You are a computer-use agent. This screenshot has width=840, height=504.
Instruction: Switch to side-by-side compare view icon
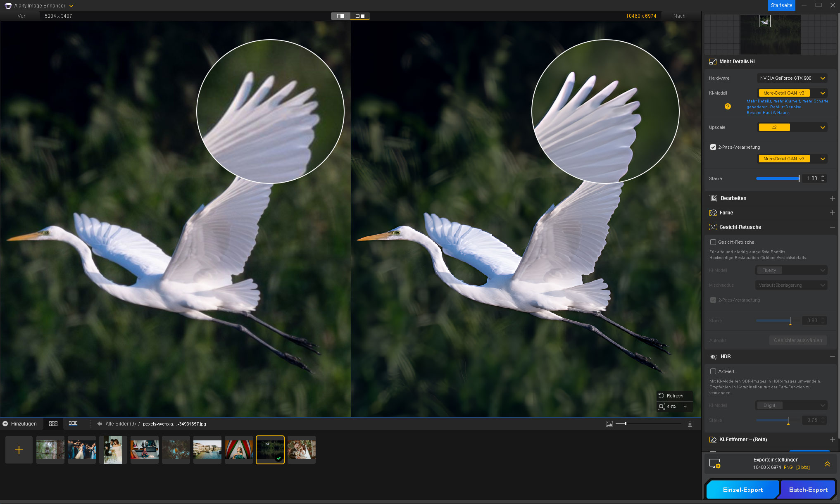click(360, 16)
